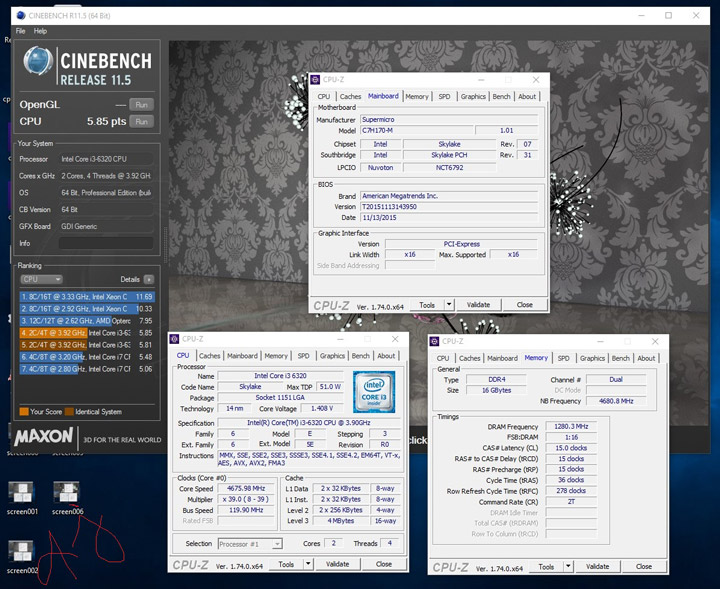Select the screen001 desktop icon
The height and width of the screenshot is (589, 720).
pyautogui.click(x=22, y=497)
